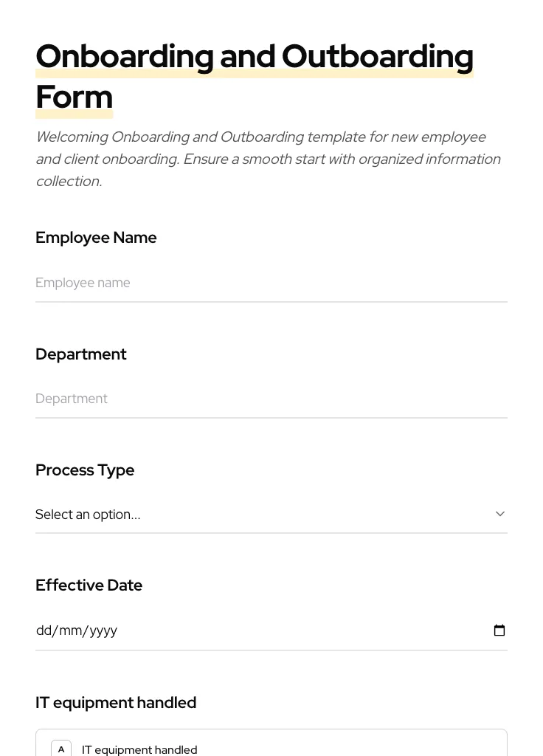Click the italic form description paragraph
The image size is (543, 756).
point(269,159)
